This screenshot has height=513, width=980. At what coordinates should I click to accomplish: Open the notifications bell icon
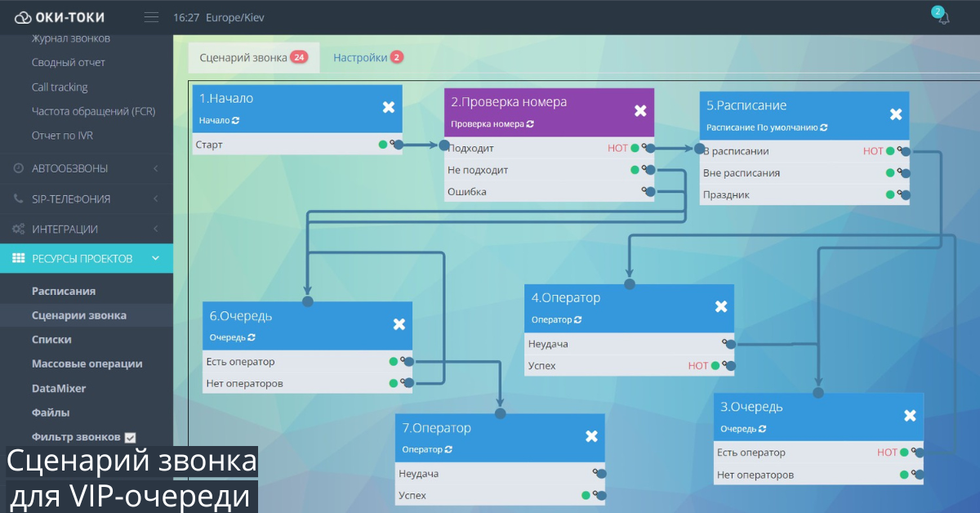coord(943,18)
